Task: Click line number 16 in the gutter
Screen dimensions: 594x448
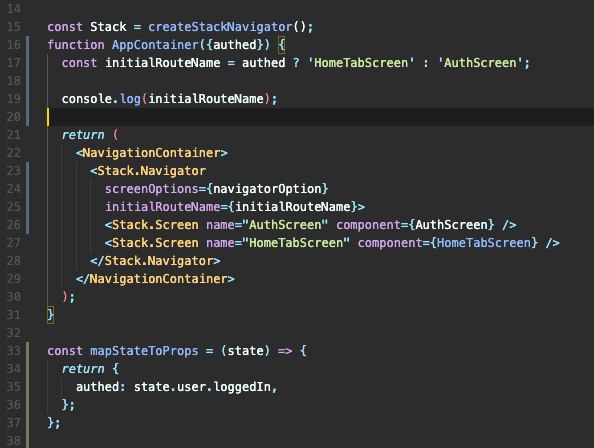Action: click(x=14, y=45)
